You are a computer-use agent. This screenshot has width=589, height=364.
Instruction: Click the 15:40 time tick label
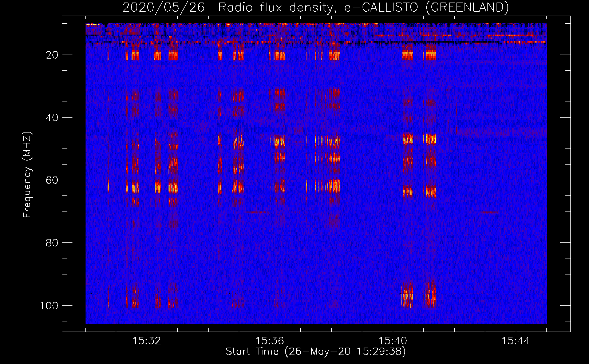pyautogui.click(x=393, y=341)
